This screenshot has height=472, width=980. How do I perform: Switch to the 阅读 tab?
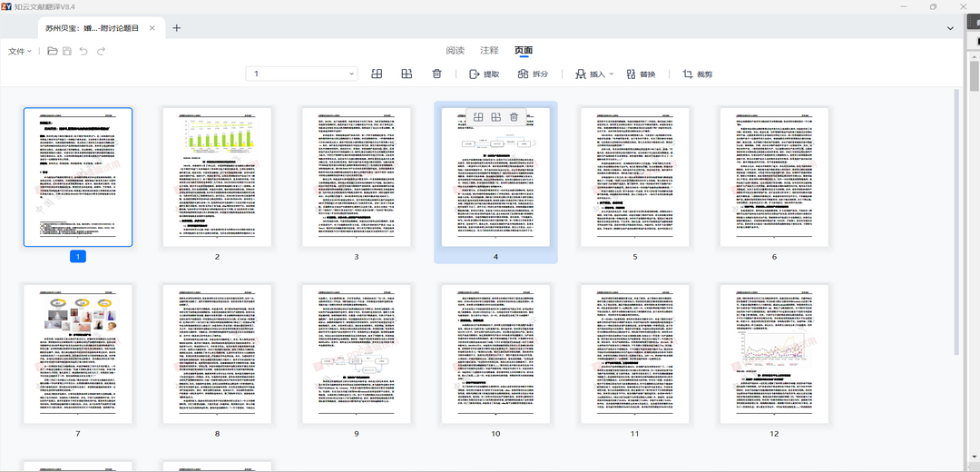pos(455,51)
